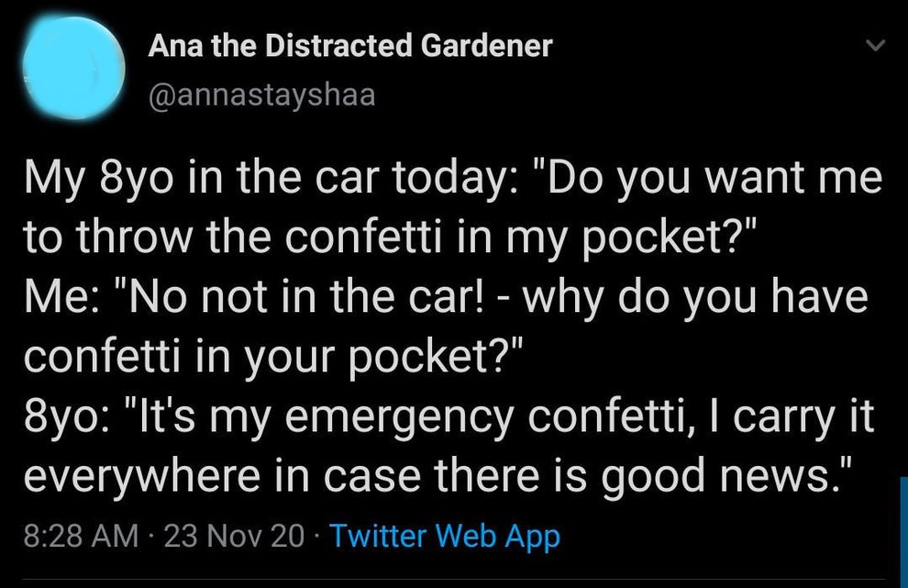Open the tweet options chevron menu
Screen dimensions: 908x588
pyautogui.click(x=876, y=46)
